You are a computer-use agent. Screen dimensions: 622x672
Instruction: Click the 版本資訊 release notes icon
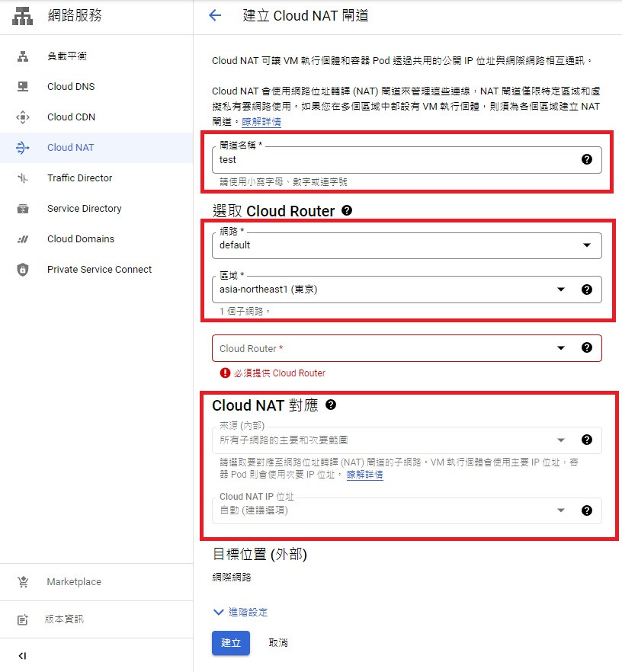tap(23, 619)
